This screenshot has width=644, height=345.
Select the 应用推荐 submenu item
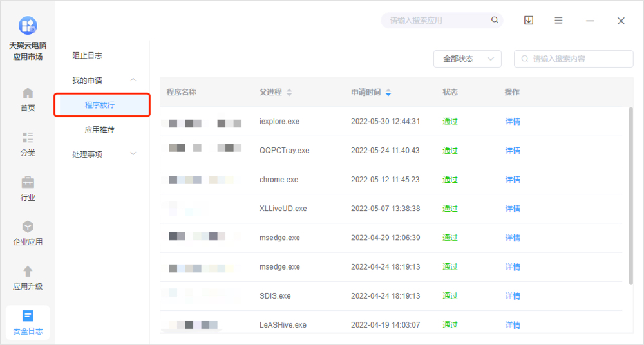pos(99,129)
